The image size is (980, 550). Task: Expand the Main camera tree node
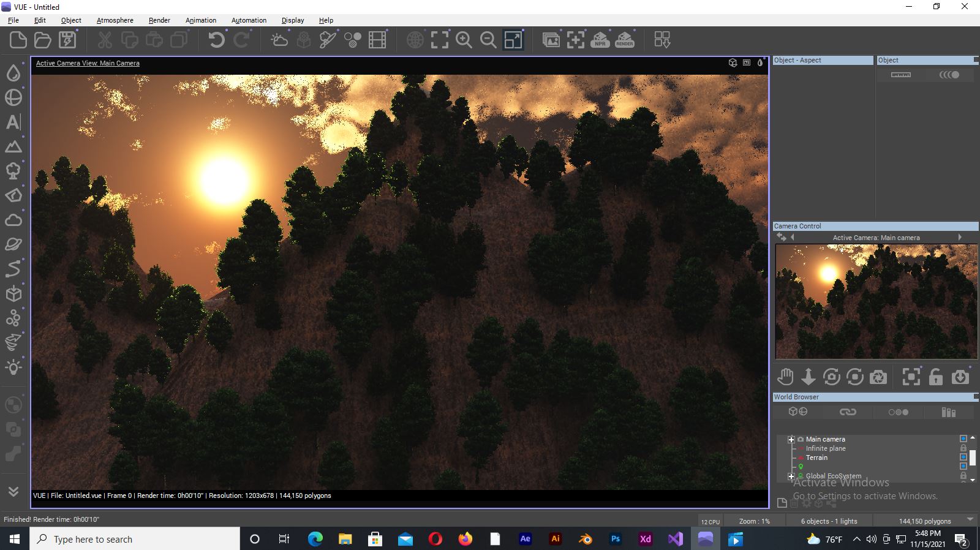pos(791,439)
